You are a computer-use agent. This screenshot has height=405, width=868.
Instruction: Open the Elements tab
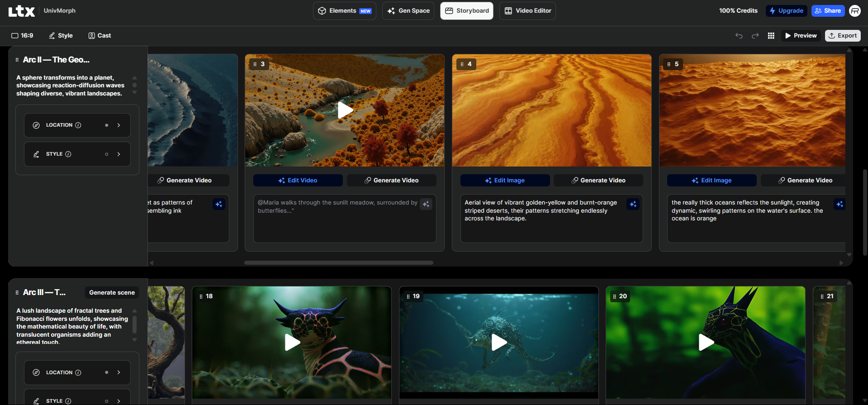click(x=345, y=11)
